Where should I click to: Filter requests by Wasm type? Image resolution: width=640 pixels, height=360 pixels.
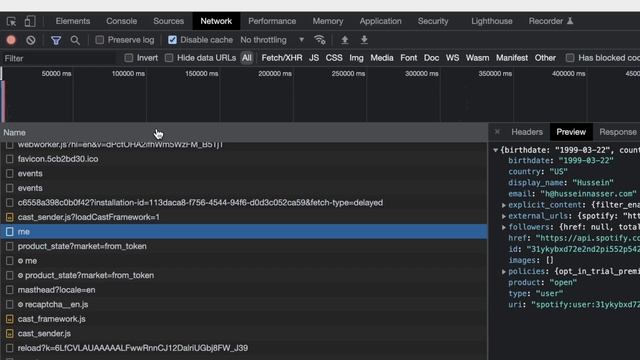click(477, 58)
